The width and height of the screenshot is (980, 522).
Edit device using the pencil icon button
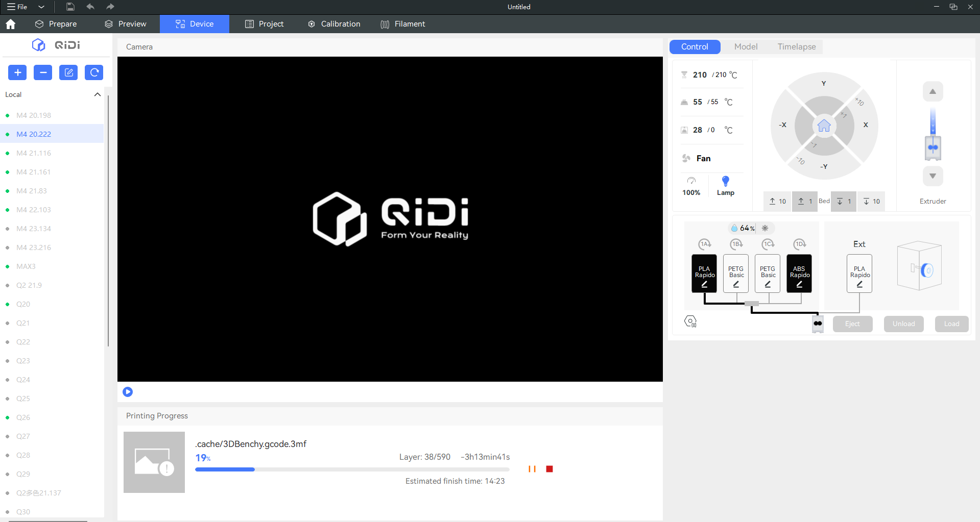[x=68, y=72]
